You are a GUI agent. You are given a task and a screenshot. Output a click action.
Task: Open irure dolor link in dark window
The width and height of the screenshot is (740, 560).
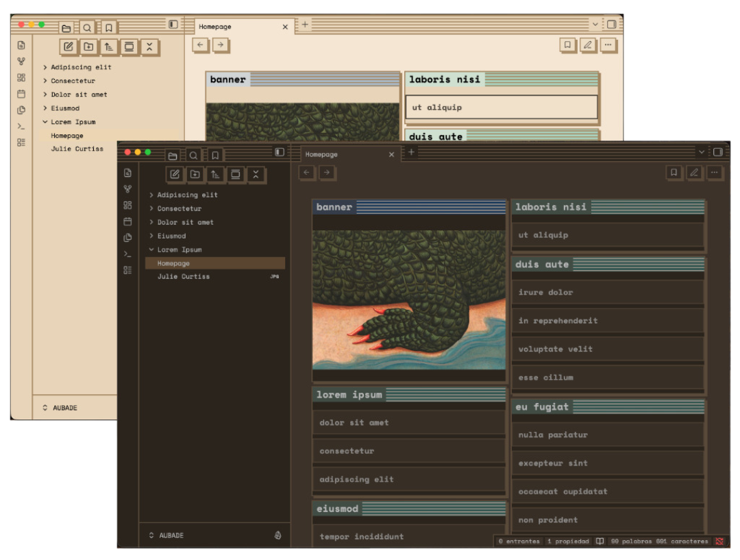click(x=608, y=292)
